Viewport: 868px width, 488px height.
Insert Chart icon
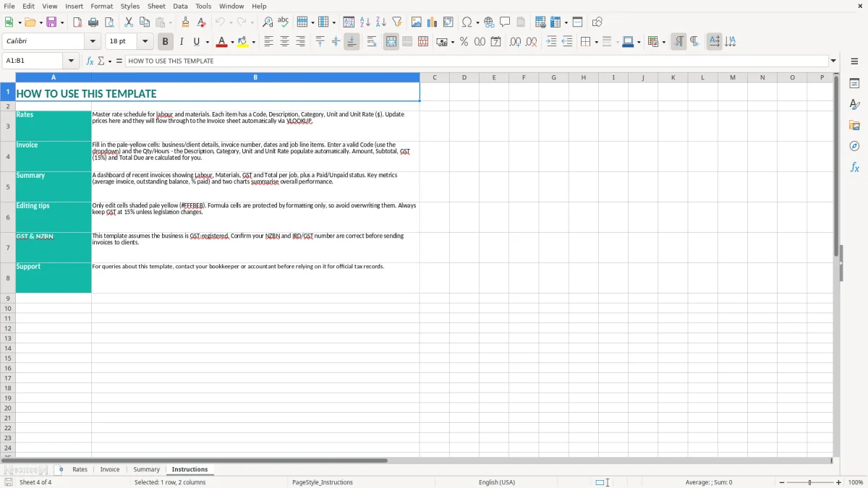433,22
